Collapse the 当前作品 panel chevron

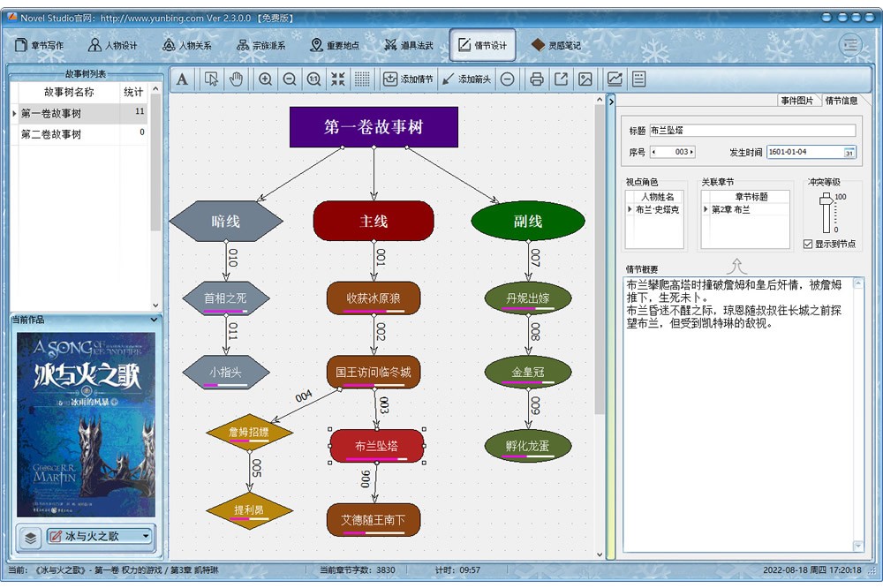(x=154, y=320)
